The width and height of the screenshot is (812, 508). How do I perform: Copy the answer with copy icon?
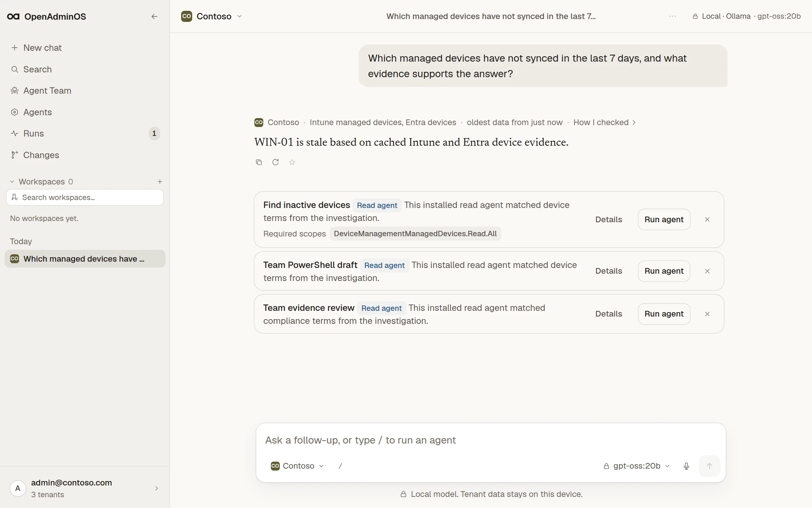tap(259, 162)
